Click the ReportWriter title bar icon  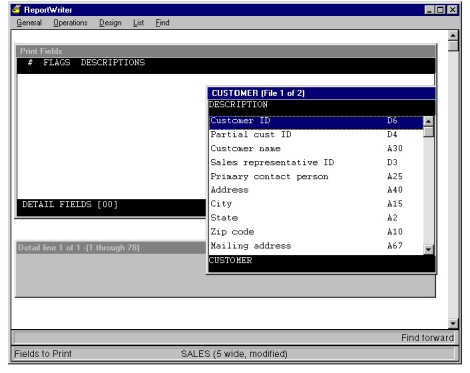pos(16,10)
